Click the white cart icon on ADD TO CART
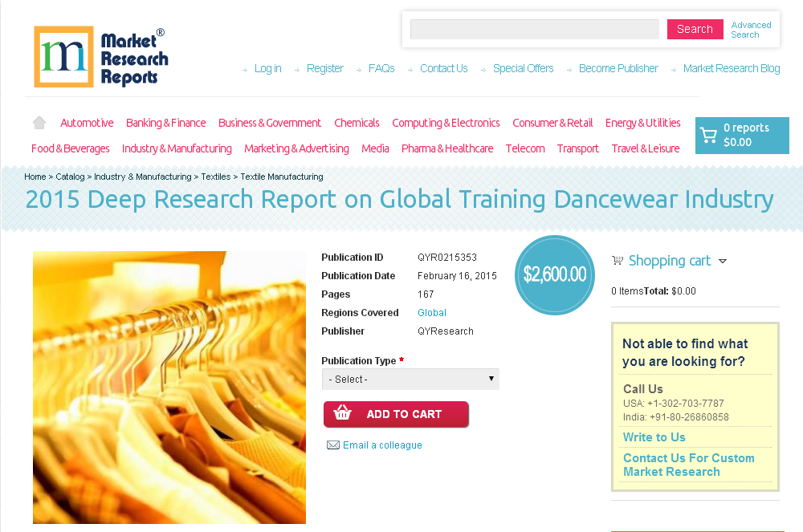 click(x=343, y=413)
